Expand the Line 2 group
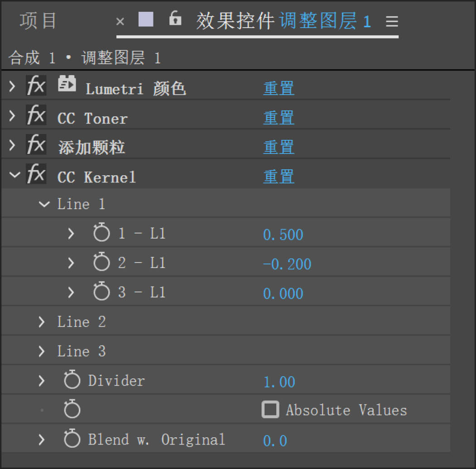Image resolution: width=476 pixels, height=469 pixels. (42, 322)
